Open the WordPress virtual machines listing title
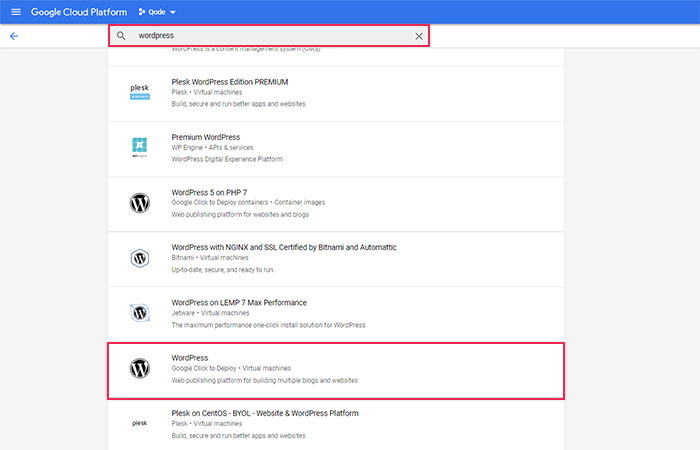700x450 pixels. (190, 358)
